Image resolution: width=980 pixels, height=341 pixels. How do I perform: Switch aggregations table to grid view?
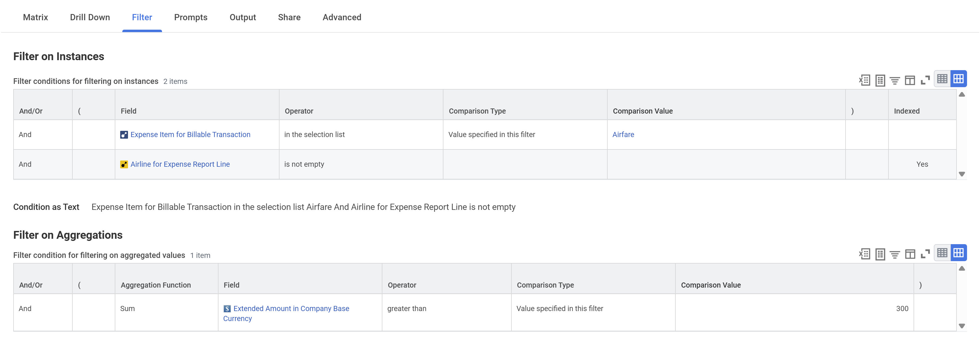[959, 253]
